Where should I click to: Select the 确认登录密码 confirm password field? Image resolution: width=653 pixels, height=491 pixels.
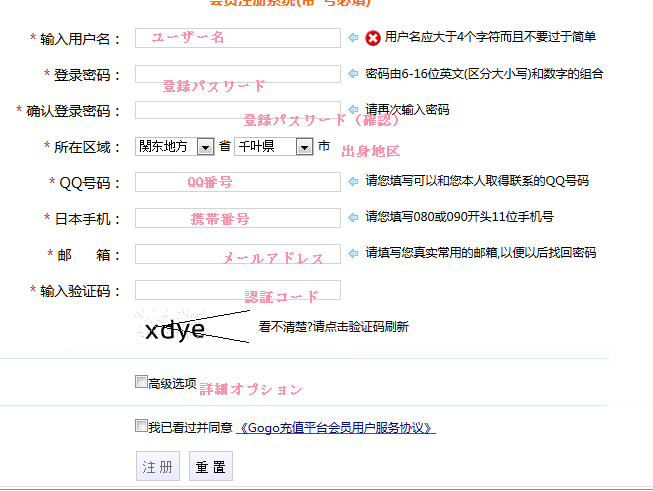pyautogui.click(x=237, y=110)
